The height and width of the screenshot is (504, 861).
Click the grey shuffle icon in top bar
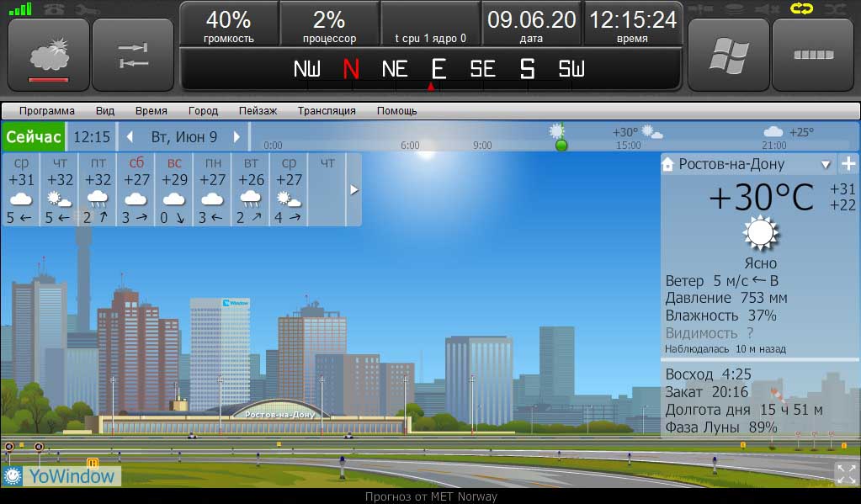pos(835,9)
